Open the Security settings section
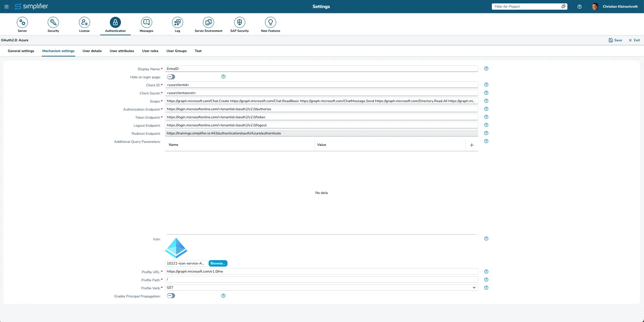644x322 pixels. [x=53, y=24]
